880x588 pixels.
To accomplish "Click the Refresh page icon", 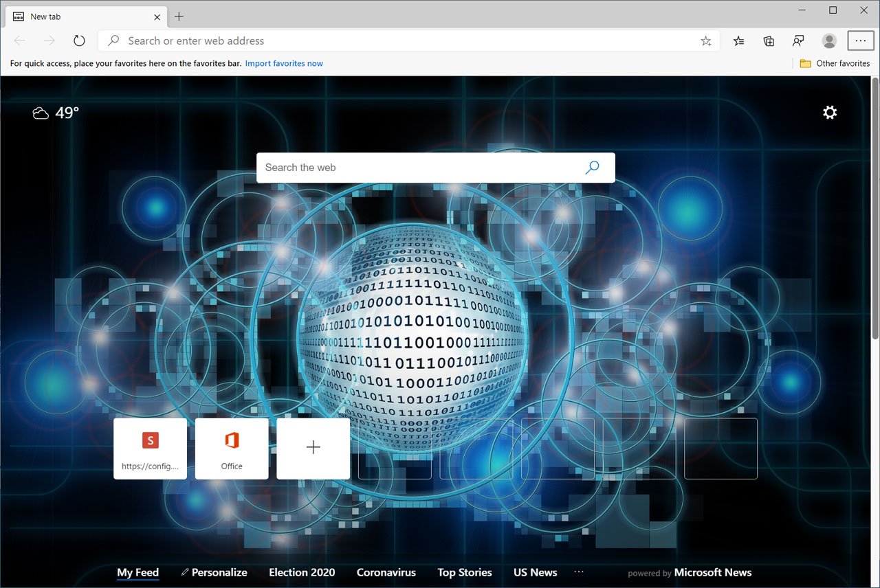I will pos(79,41).
